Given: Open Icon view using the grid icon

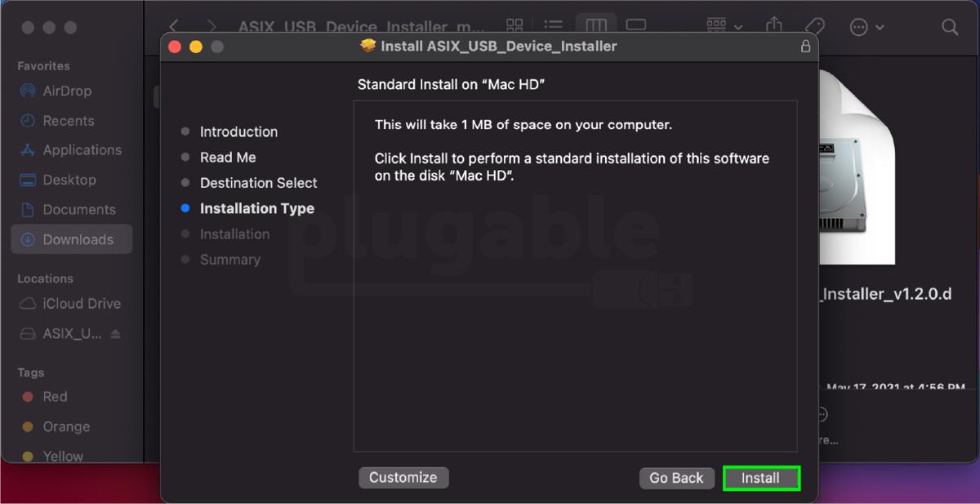Looking at the screenshot, I should (x=514, y=25).
